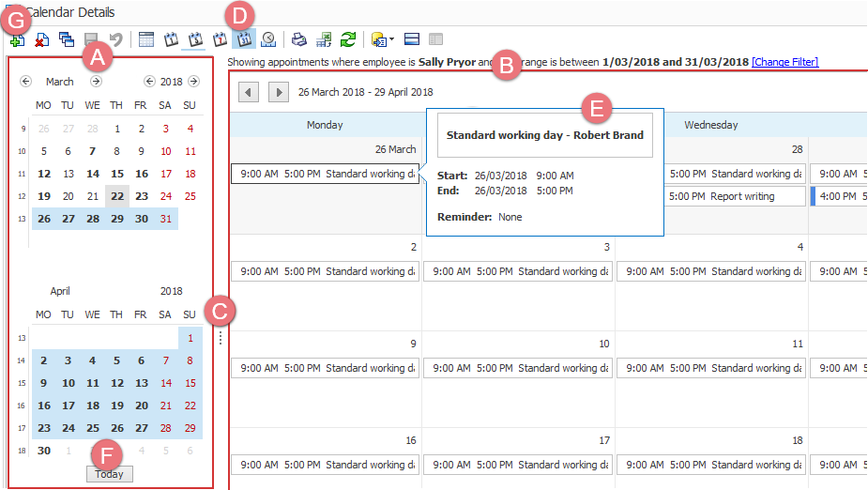Open Wednesday 11 April Standard working day appointment
Screen dimensions: 868x490
(710, 368)
